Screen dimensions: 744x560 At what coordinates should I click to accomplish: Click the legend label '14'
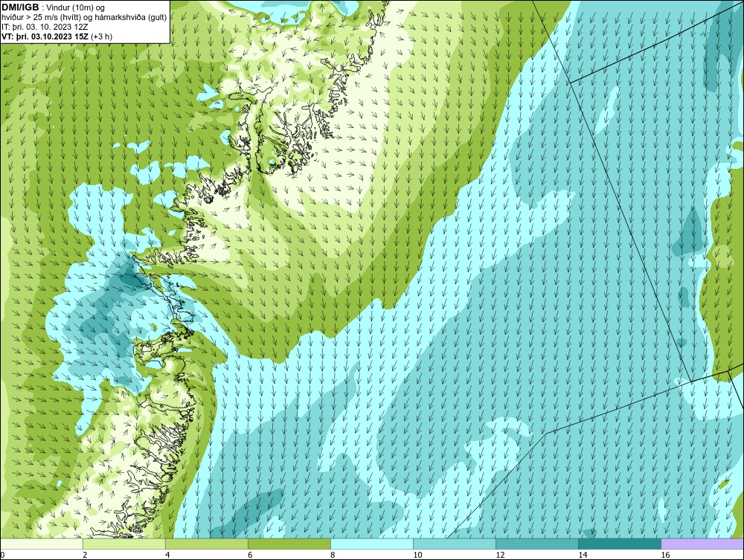(x=583, y=555)
